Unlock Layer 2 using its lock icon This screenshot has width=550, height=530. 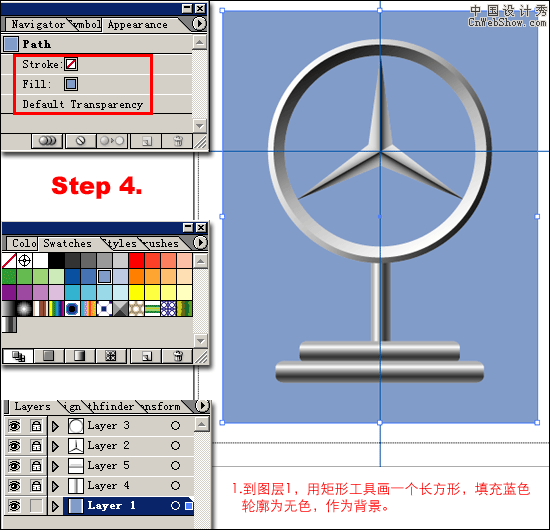point(36,446)
